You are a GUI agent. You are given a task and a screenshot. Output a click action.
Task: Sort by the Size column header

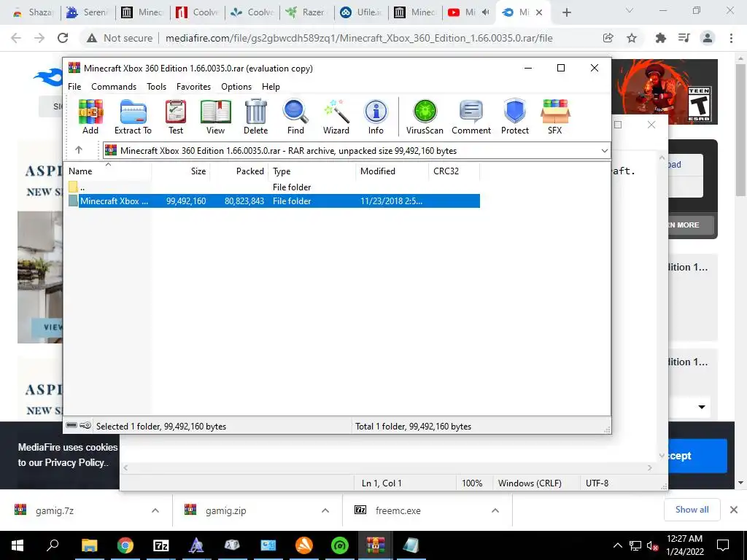181,171
